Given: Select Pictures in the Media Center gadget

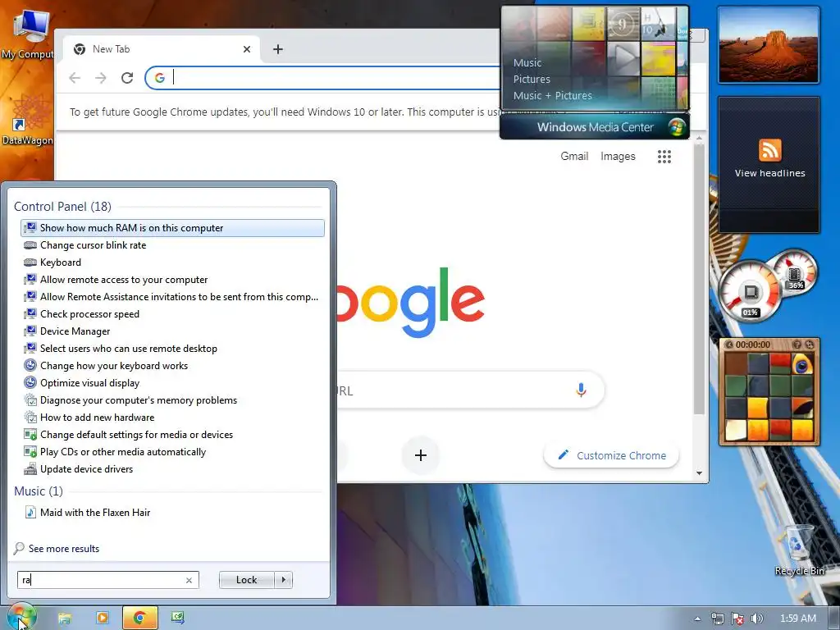Looking at the screenshot, I should tap(532, 79).
